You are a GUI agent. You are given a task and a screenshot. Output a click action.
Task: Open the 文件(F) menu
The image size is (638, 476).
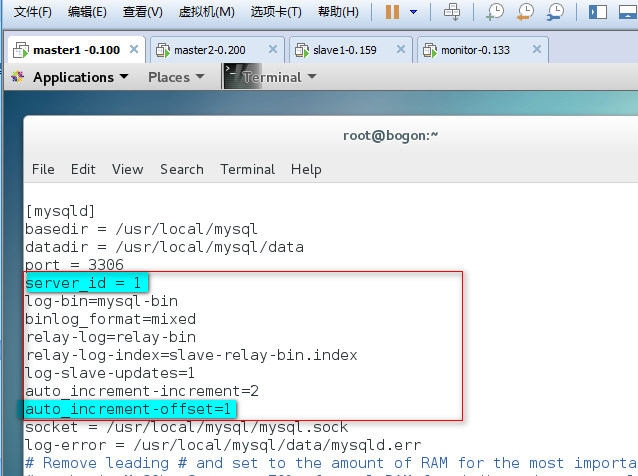point(33,12)
